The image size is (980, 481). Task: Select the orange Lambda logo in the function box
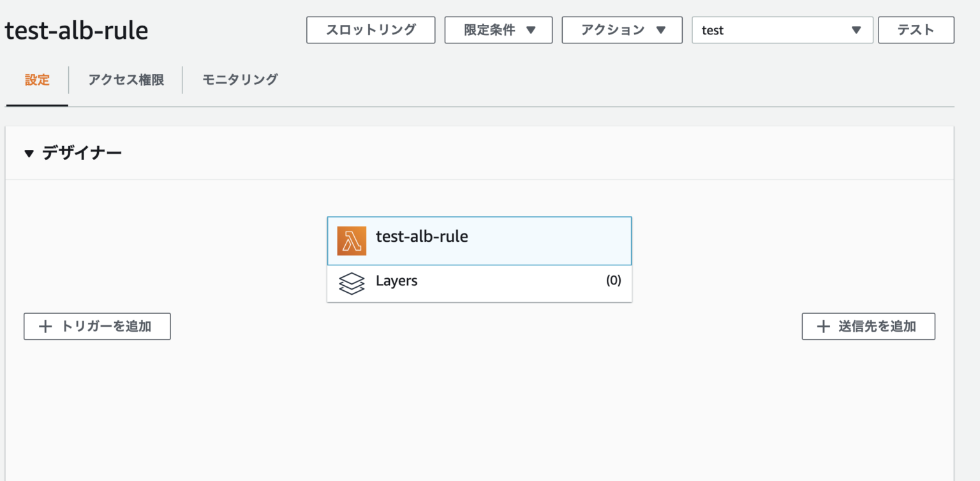352,241
